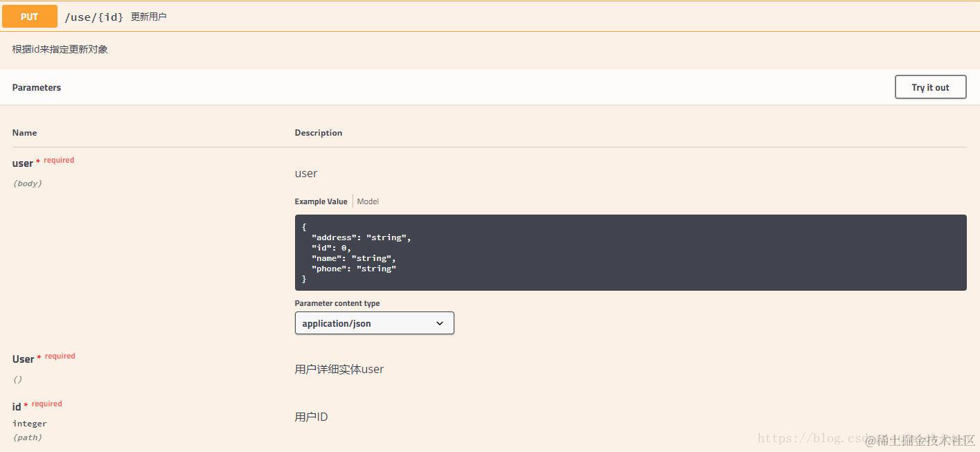Click the (body) parameter location label
The width and height of the screenshot is (980, 452).
(28, 183)
